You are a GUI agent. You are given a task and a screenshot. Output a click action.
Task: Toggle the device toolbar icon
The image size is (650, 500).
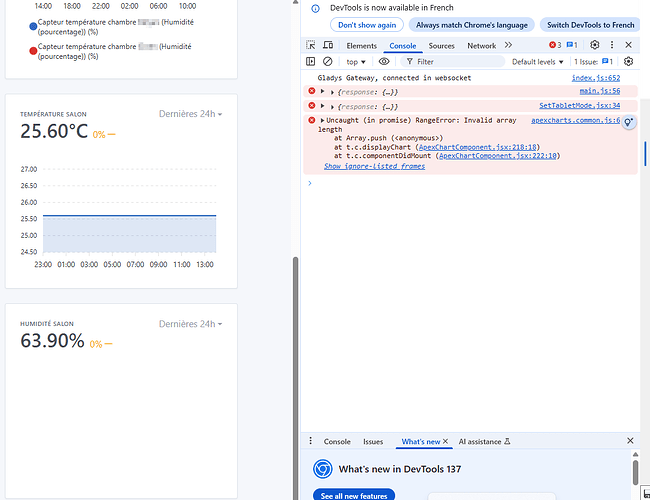(x=328, y=45)
